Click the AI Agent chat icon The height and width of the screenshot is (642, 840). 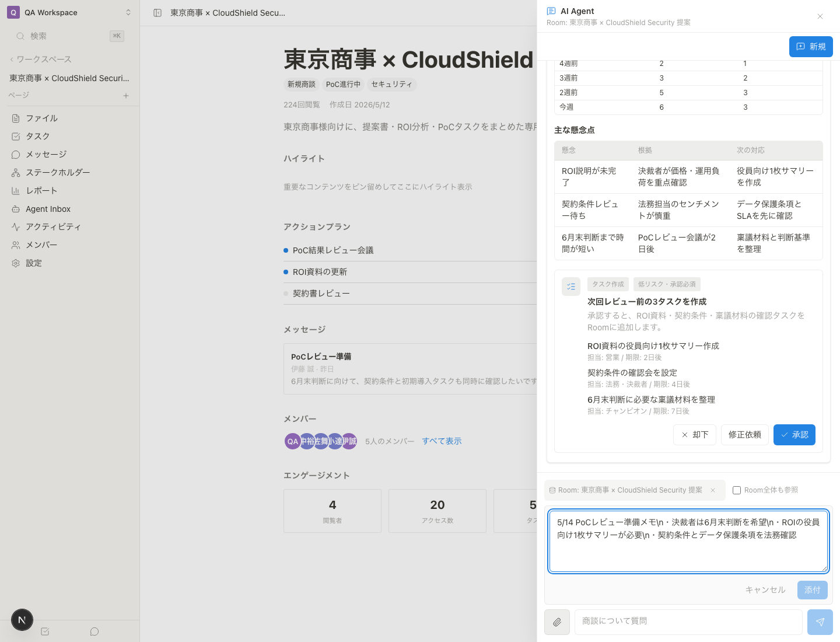(x=551, y=11)
